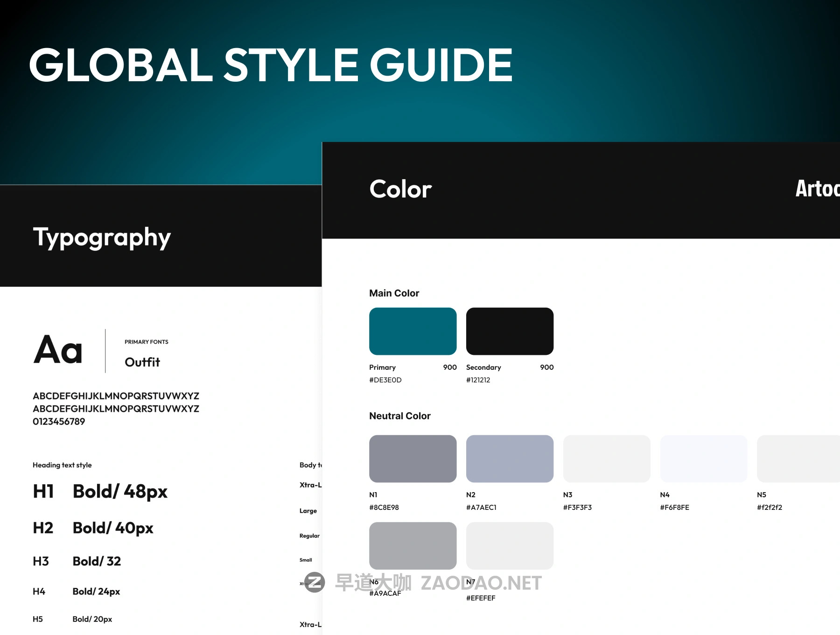
Task: Click the N4 neutral color swatch
Action: [x=703, y=459]
